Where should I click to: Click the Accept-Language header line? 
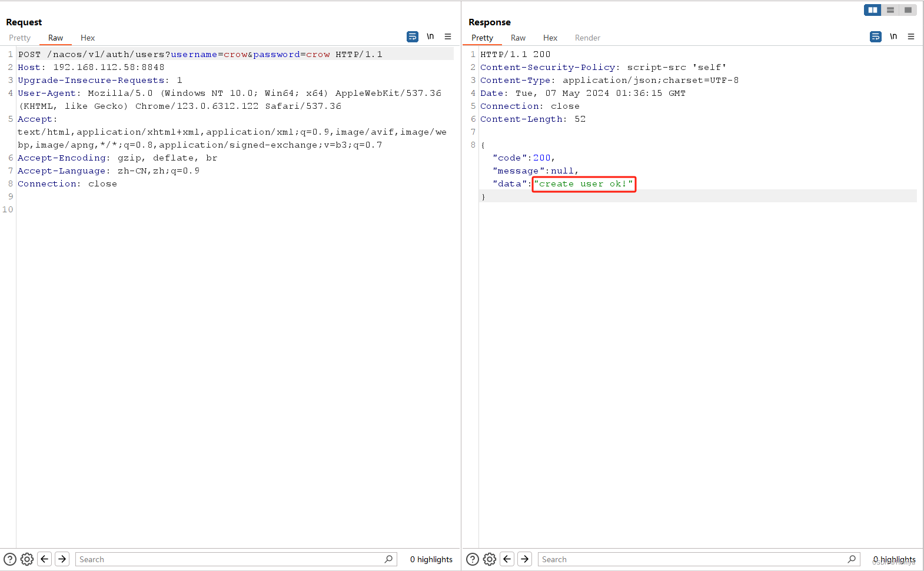coord(109,171)
